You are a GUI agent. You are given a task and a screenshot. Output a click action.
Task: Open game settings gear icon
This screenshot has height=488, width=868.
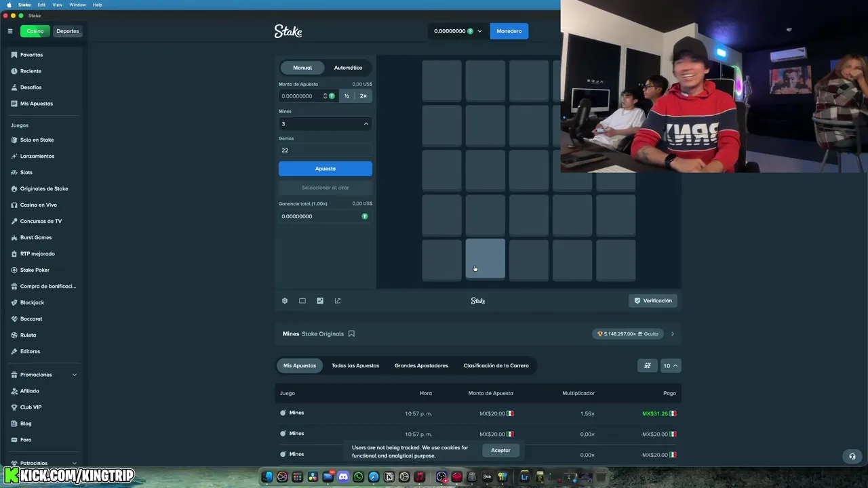pyautogui.click(x=285, y=301)
